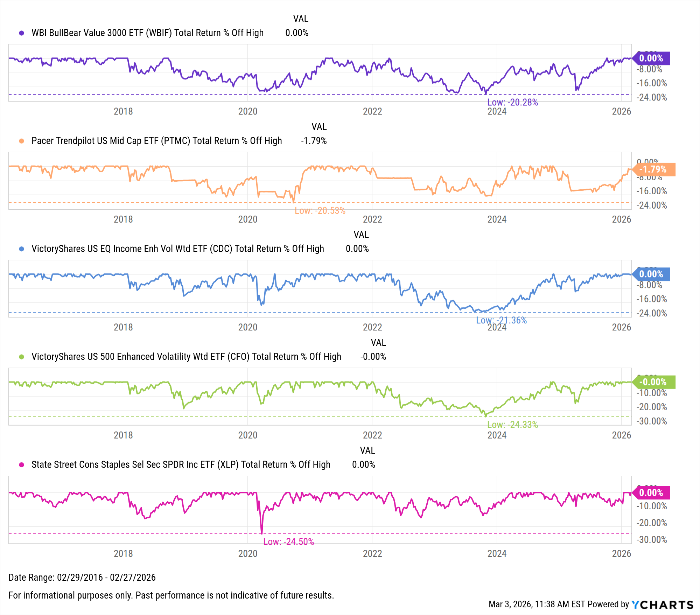Click the pink XLP legend dot
This screenshot has width=700, height=615.
(x=22, y=464)
